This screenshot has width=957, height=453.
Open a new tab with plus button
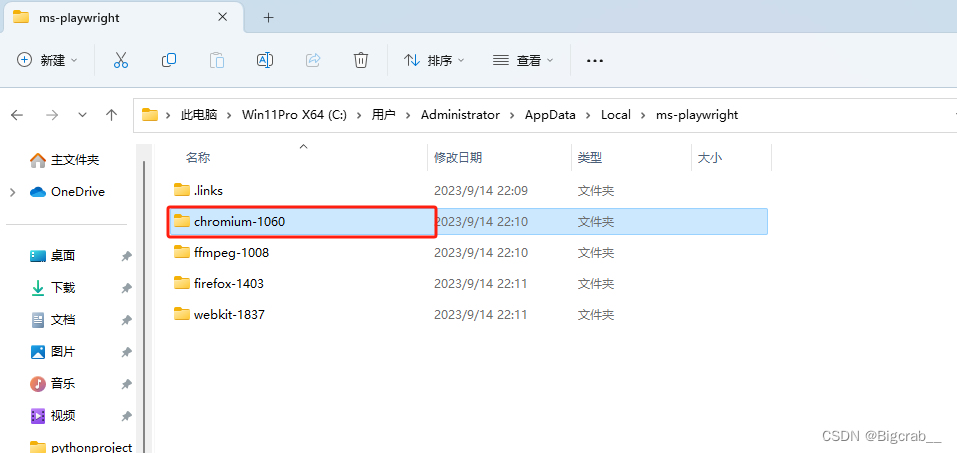(269, 18)
